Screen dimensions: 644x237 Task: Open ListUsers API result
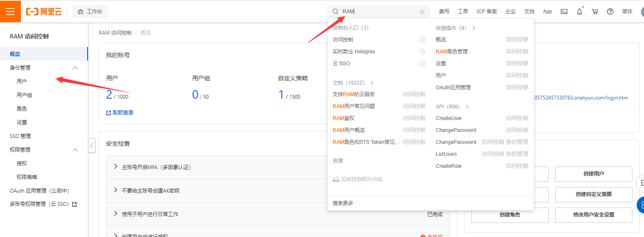(x=446, y=154)
